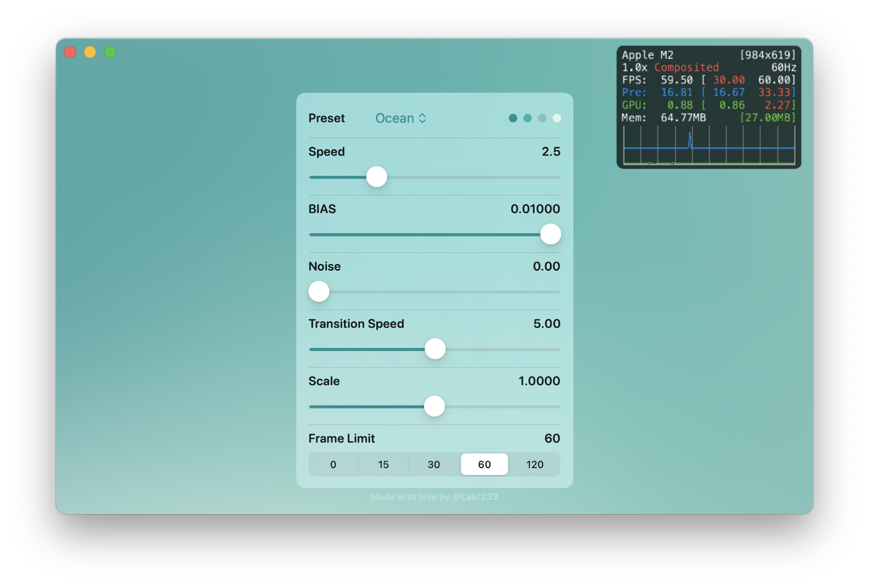Image resolution: width=869 pixels, height=588 pixels.
Task: Click the Frame Limit value 60 label
Action: (552, 438)
